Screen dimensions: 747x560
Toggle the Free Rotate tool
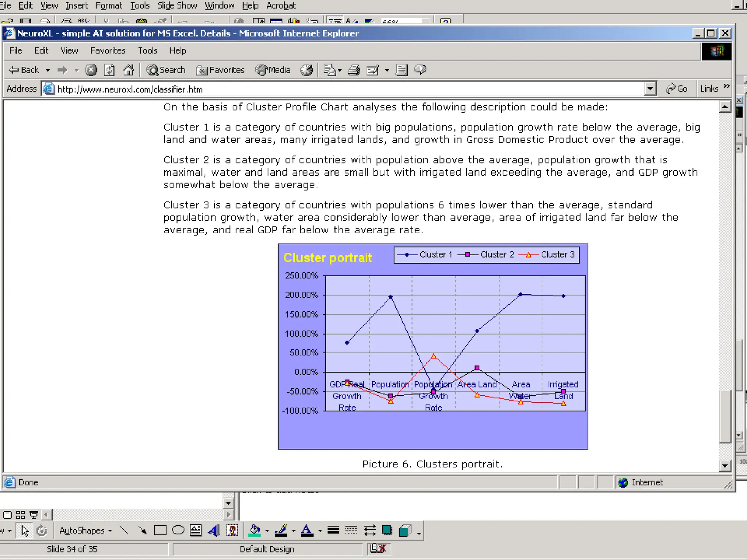[x=42, y=530]
